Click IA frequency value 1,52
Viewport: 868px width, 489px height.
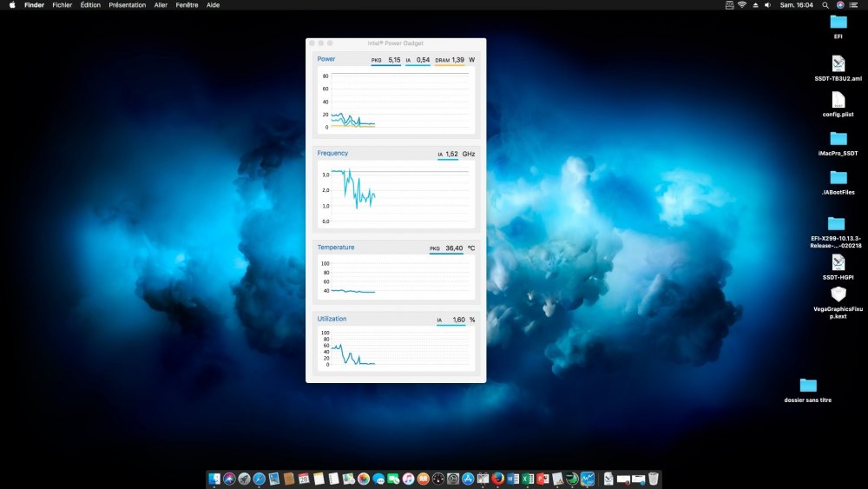click(451, 154)
